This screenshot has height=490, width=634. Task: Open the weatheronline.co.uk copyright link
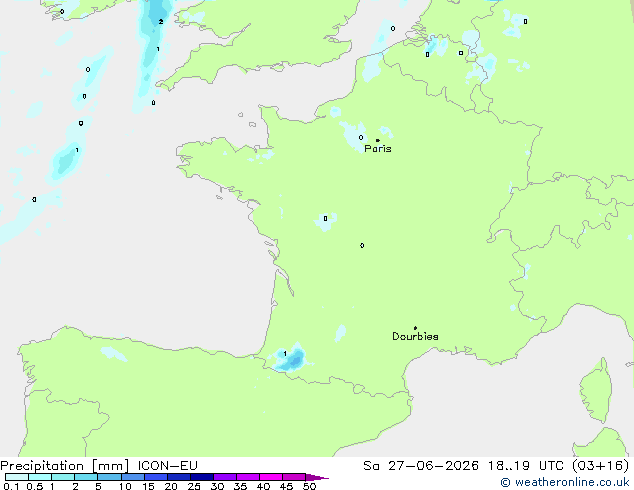point(565,482)
